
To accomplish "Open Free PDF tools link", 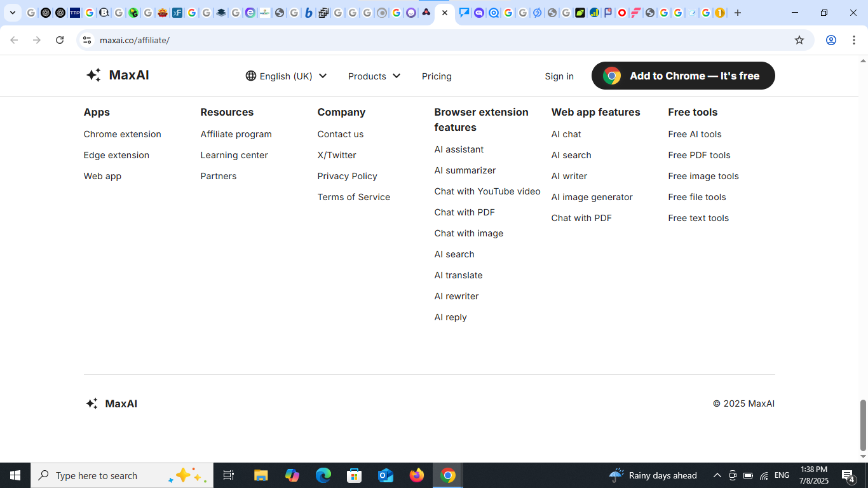I will pyautogui.click(x=700, y=155).
